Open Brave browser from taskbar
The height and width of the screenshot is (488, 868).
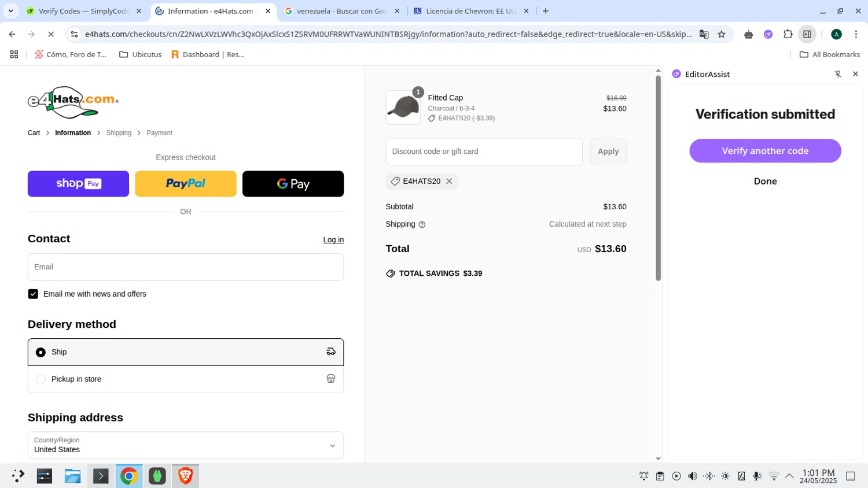point(186,476)
